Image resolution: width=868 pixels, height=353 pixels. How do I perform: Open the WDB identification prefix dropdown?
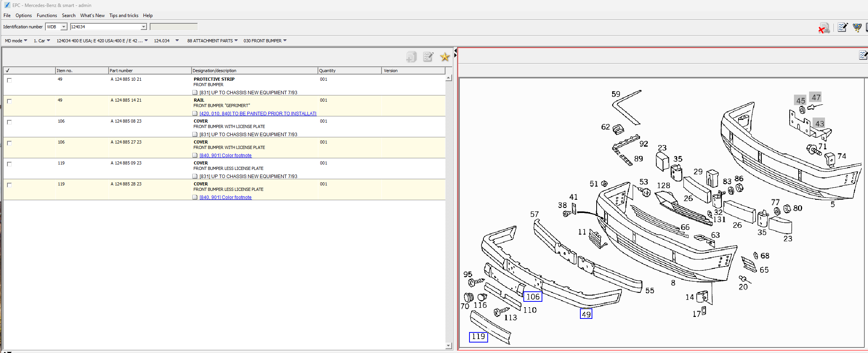click(x=64, y=27)
